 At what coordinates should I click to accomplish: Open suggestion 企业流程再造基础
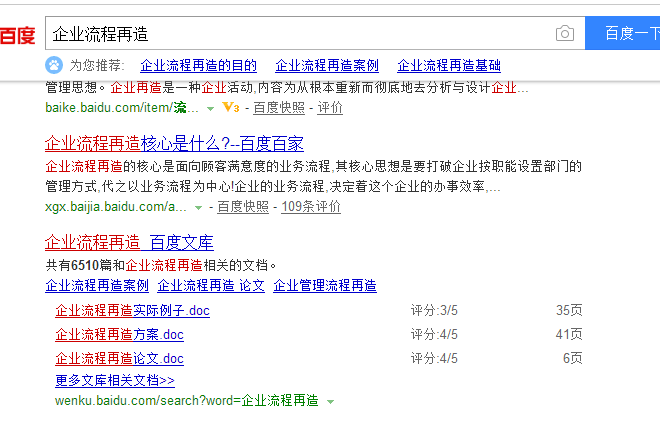point(449,66)
